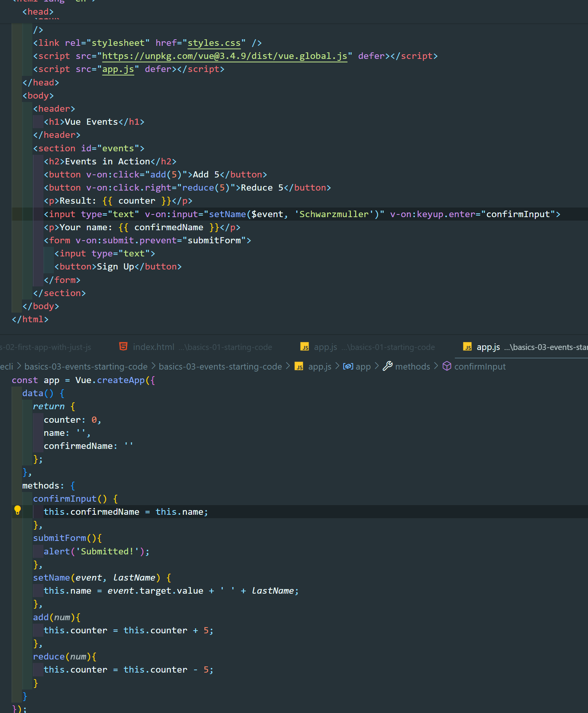588x713 pixels.
Task: Open the first-app-with-just-js tab
Action: (x=45, y=347)
